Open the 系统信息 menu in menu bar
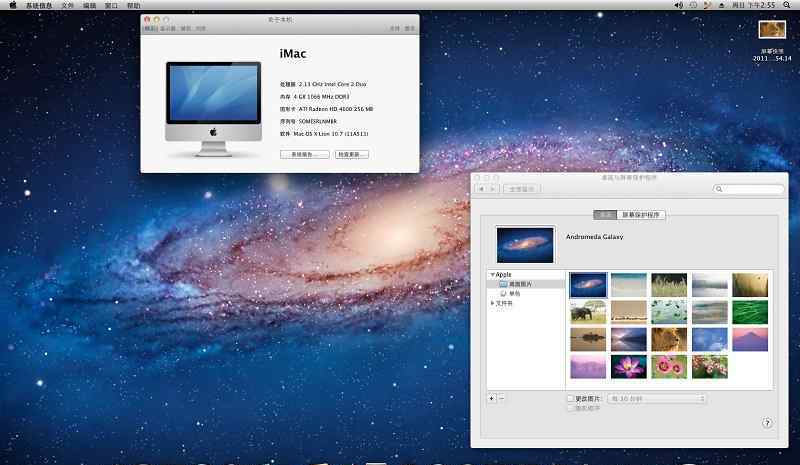The height and width of the screenshot is (465, 800). (x=39, y=6)
